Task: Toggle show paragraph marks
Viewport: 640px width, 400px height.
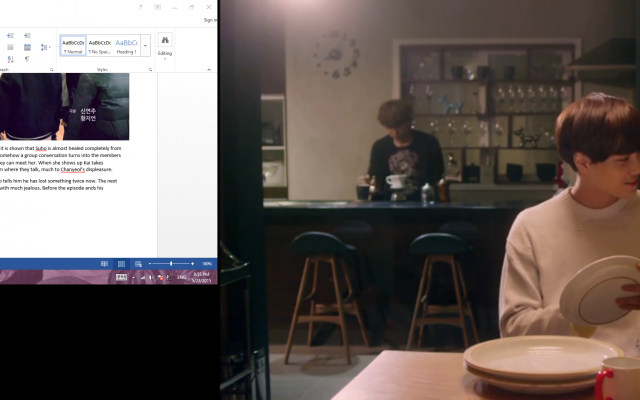Action: 27,59
